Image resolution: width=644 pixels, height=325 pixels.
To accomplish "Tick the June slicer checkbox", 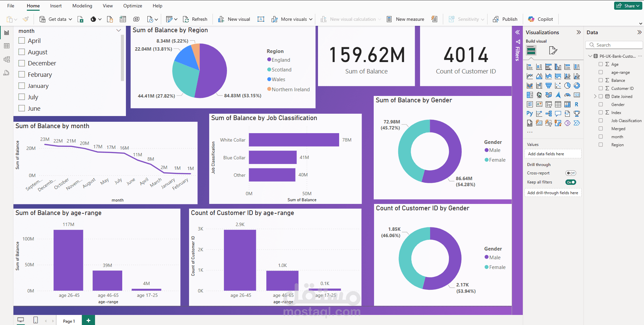I will [x=22, y=108].
